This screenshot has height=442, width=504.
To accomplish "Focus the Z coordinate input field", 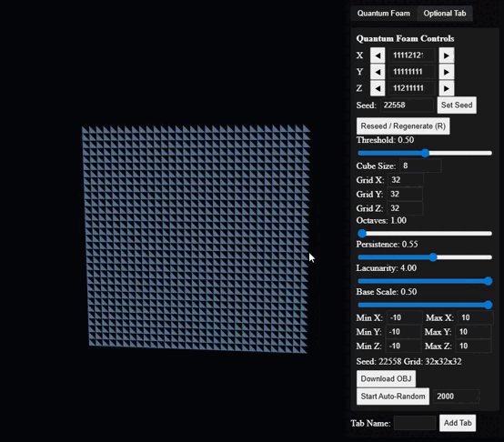I will point(412,88).
